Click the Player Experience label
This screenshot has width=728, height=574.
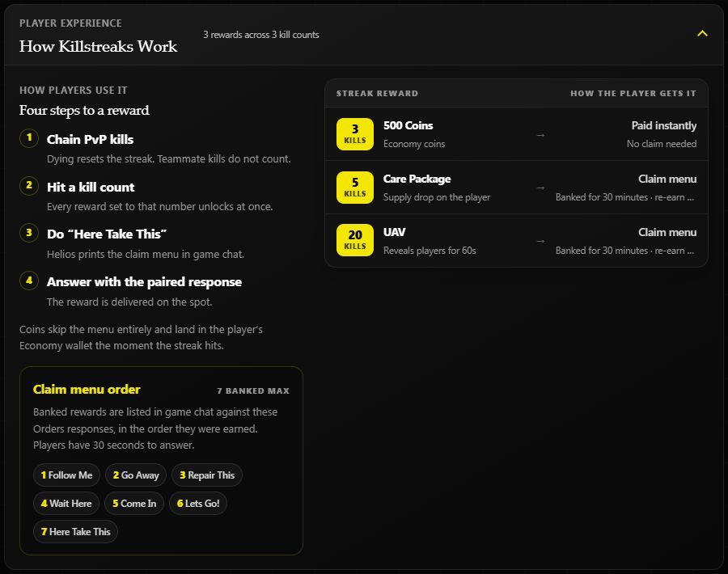[x=70, y=23]
